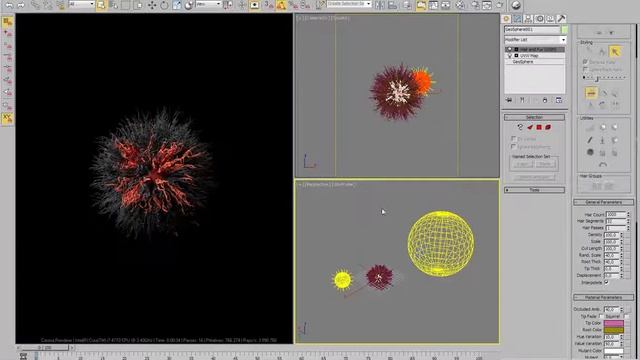Collapse the General Parameters rollout
Viewport: 640px width, 360px height.
(x=604, y=202)
